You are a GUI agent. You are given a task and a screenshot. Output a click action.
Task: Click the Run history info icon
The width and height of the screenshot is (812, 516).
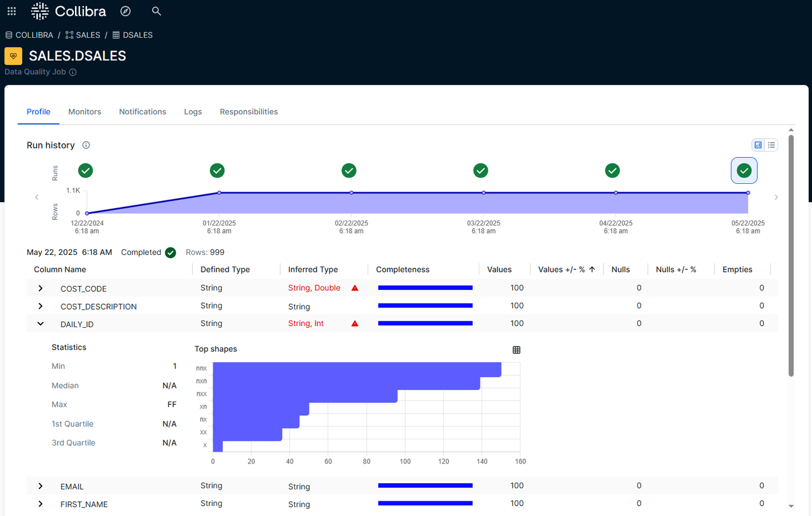point(86,145)
